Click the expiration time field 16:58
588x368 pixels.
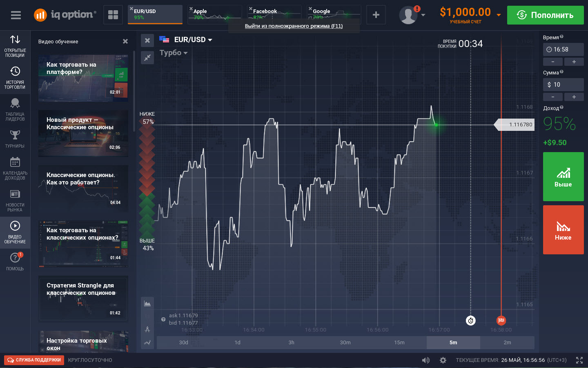coord(563,49)
